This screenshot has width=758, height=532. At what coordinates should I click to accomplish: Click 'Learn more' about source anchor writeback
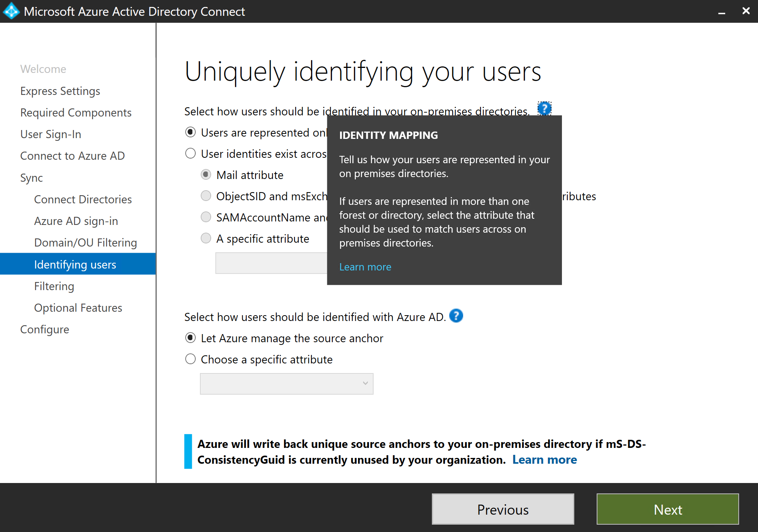(x=545, y=459)
